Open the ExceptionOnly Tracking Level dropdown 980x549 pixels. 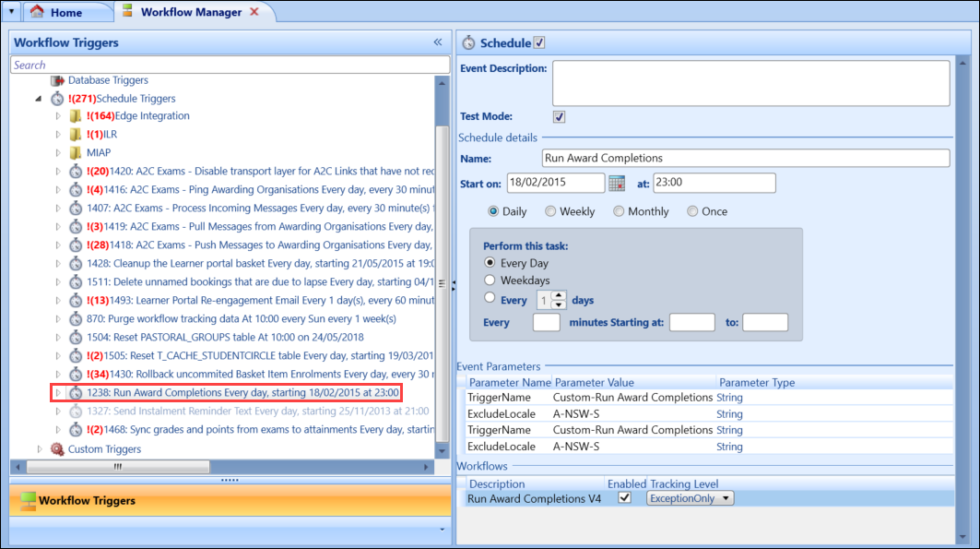pyautogui.click(x=688, y=497)
